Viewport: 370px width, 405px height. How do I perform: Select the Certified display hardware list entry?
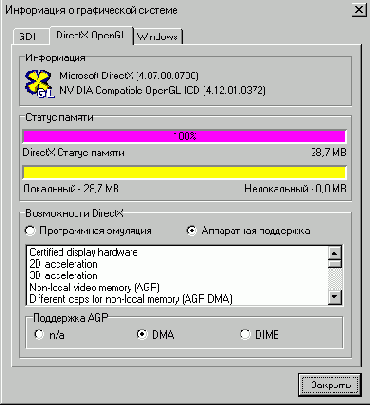[83, 252]
